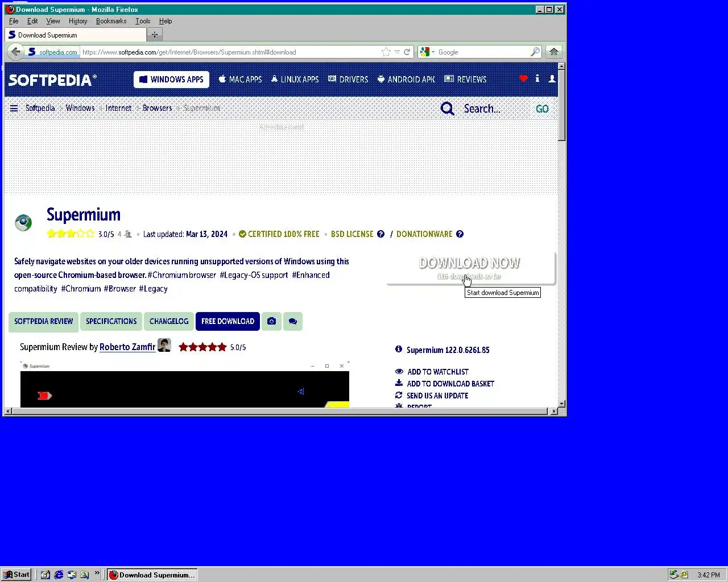728x582 pixels.
Task: Open the Drivers section
Action: click(348, 80)
